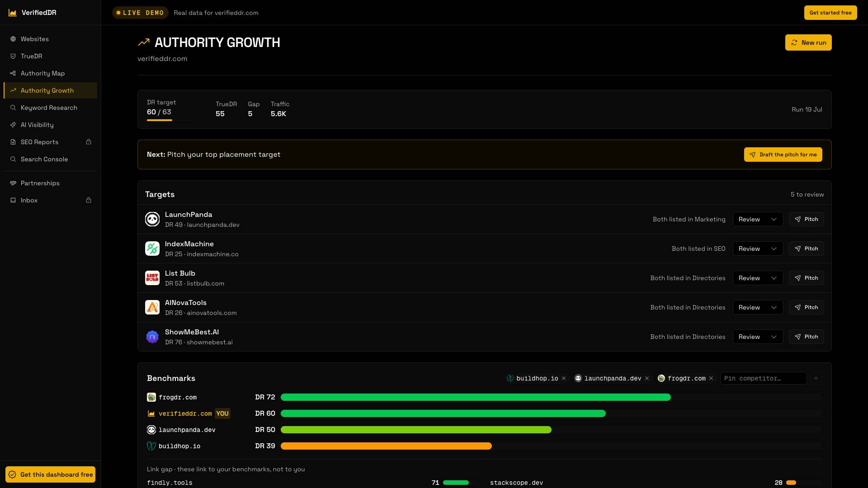The width and height of the screenshot is (868, 488).
Task: Click the List Bulb red logo
Action: (x=152, y=278)
